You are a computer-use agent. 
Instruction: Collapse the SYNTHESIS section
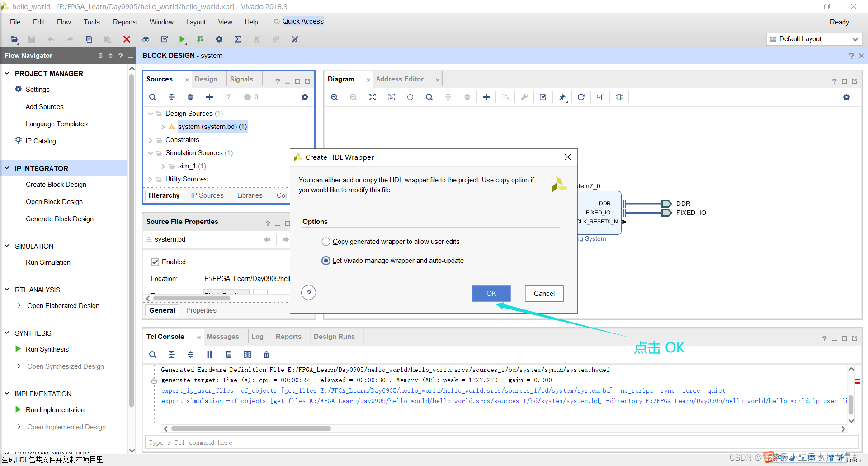[x=7, y=333]
